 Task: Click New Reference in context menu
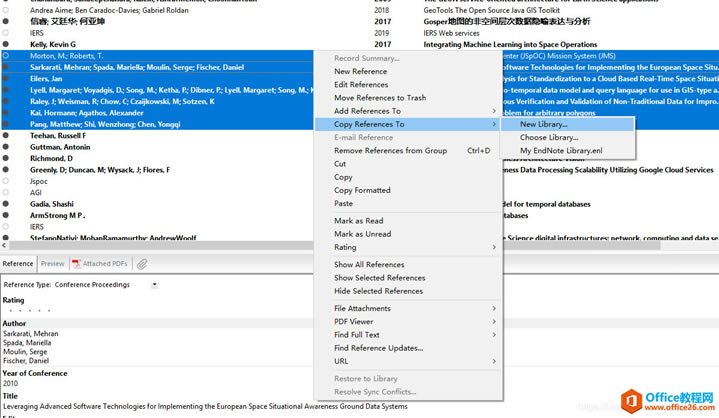360,72
